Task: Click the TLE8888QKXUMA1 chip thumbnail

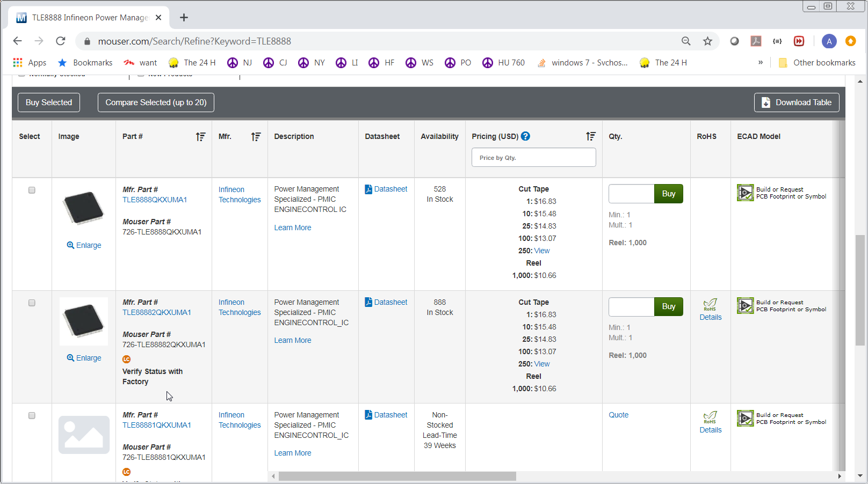Action: tap(84, 208)
